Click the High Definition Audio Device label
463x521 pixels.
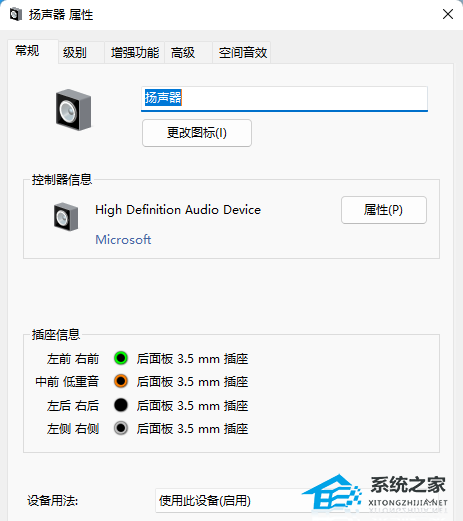[x=178, y=210]
